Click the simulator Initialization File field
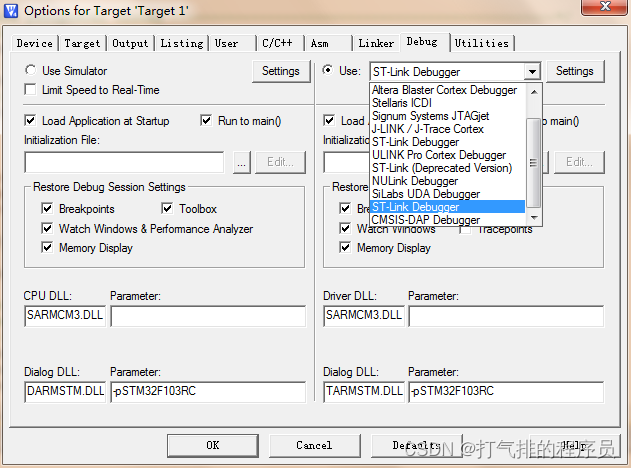Screen dimensions: 631x468 [x=124, y=162]
